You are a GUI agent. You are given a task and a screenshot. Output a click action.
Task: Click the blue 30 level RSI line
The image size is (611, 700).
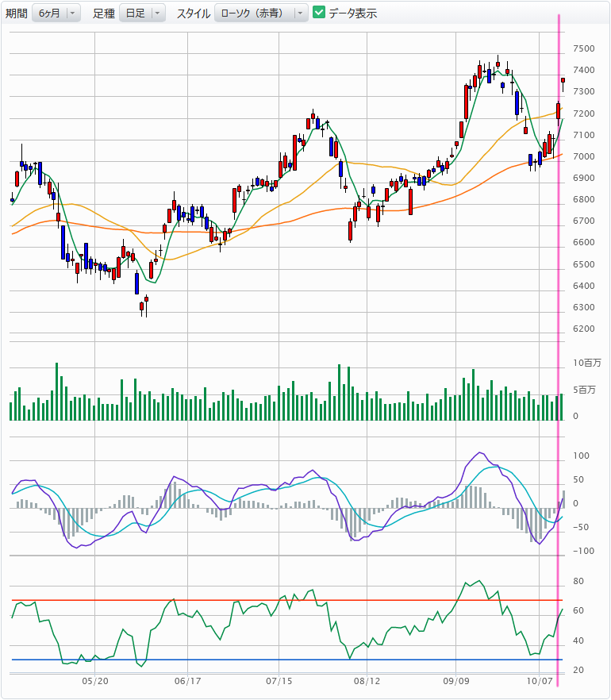tap(287, 660)
